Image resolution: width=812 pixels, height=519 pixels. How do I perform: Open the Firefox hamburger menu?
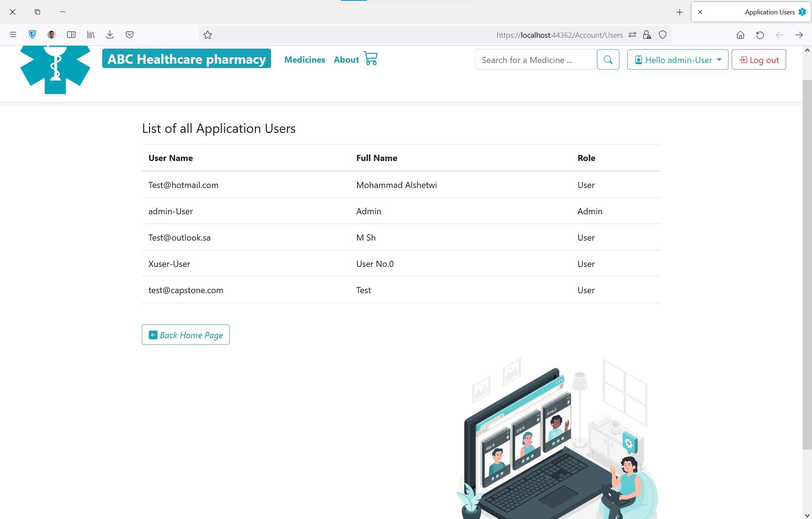click(13, 35)
